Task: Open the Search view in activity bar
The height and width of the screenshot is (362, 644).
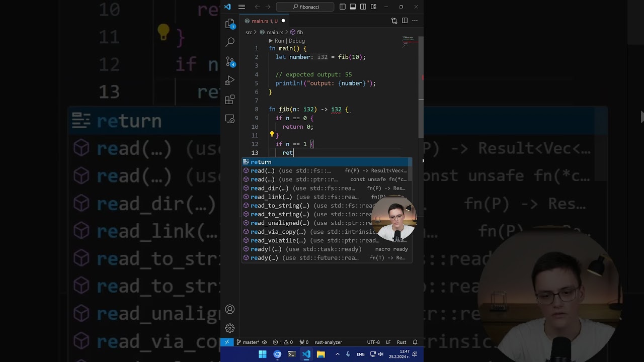Action: click(x=230, y=42)
